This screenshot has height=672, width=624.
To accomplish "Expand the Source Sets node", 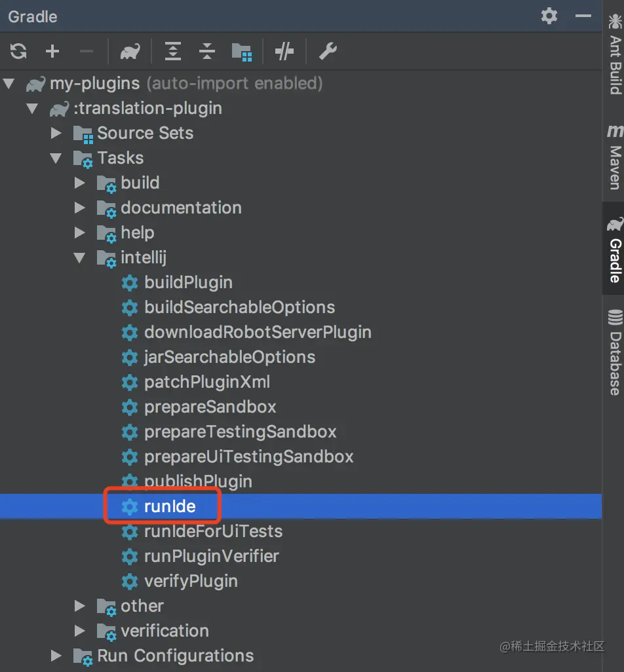I will click(56, 133).
